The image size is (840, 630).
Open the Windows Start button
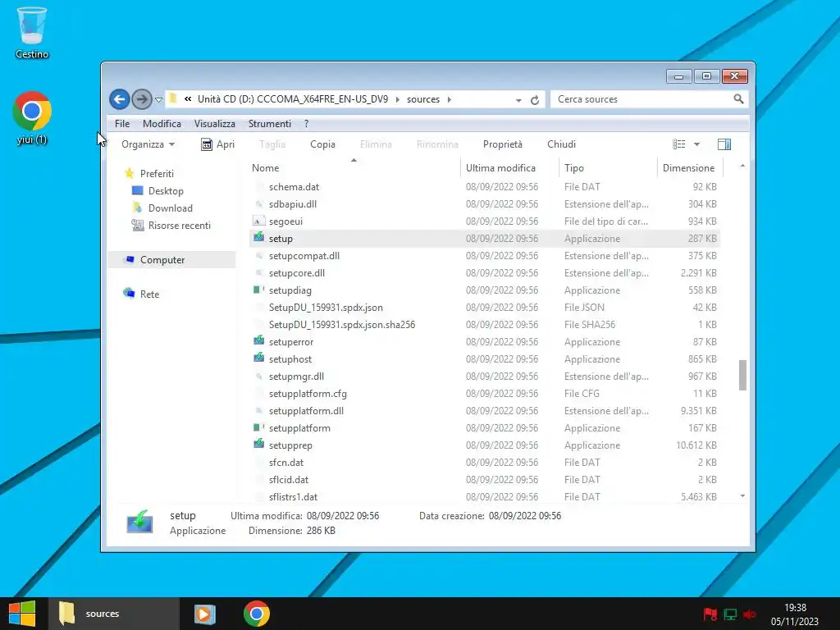pos(22,614)
